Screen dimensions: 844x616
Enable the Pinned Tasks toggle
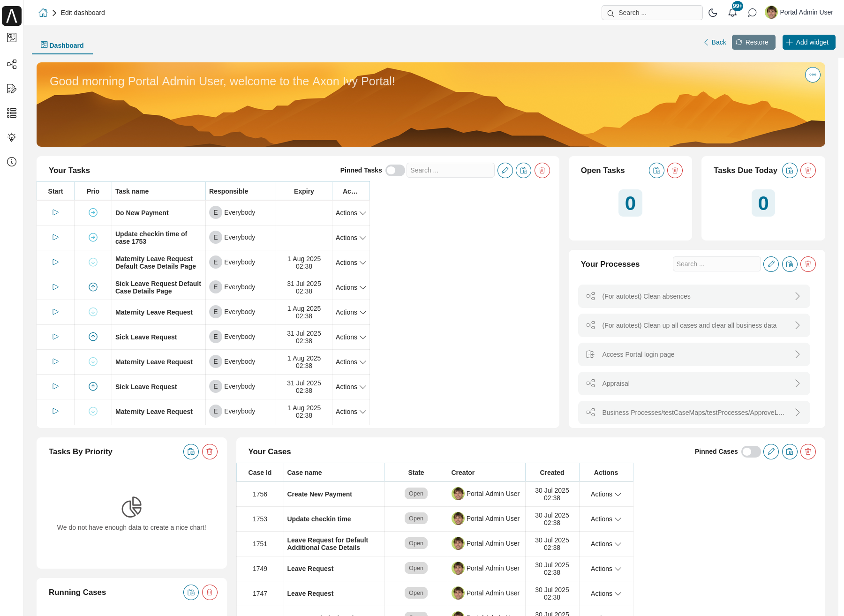395,170
